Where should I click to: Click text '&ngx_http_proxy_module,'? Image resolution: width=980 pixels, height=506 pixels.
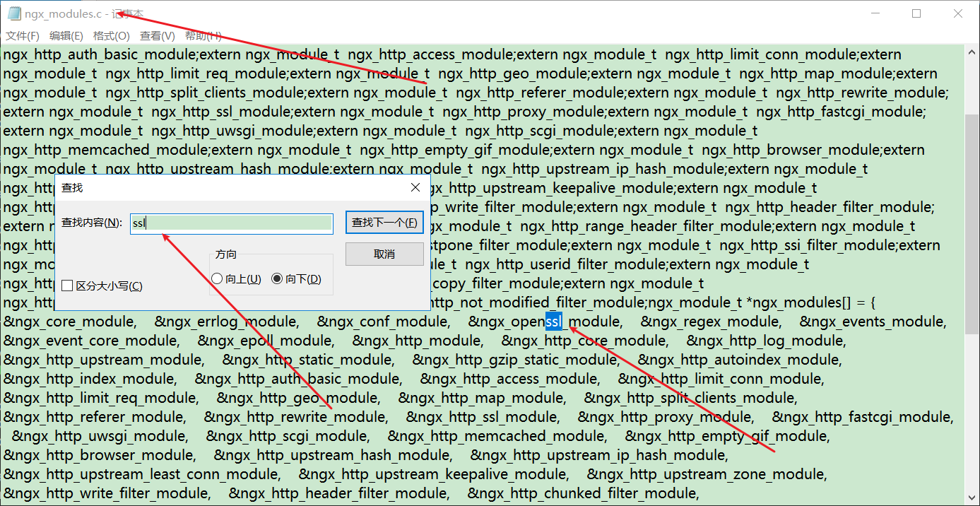(x=666, y=418)
